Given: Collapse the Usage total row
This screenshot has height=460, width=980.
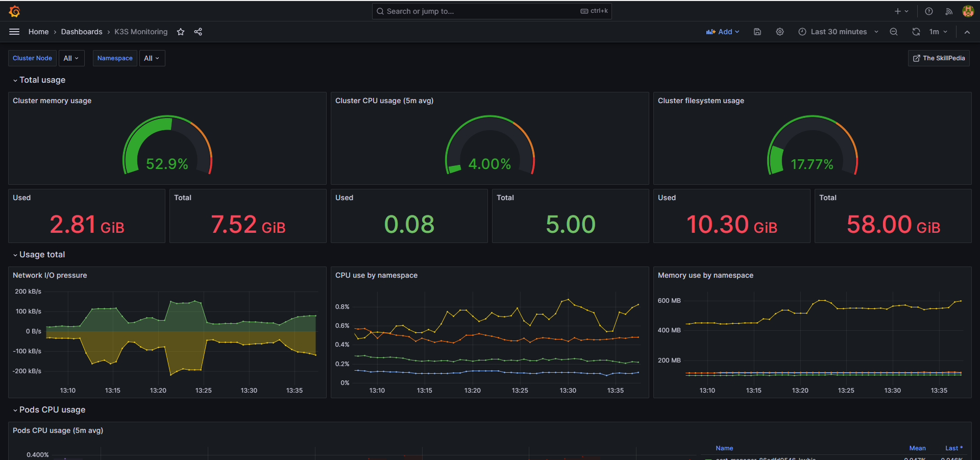Looking at the screenshot, I should pyautogui.click(x=15, y=255).
